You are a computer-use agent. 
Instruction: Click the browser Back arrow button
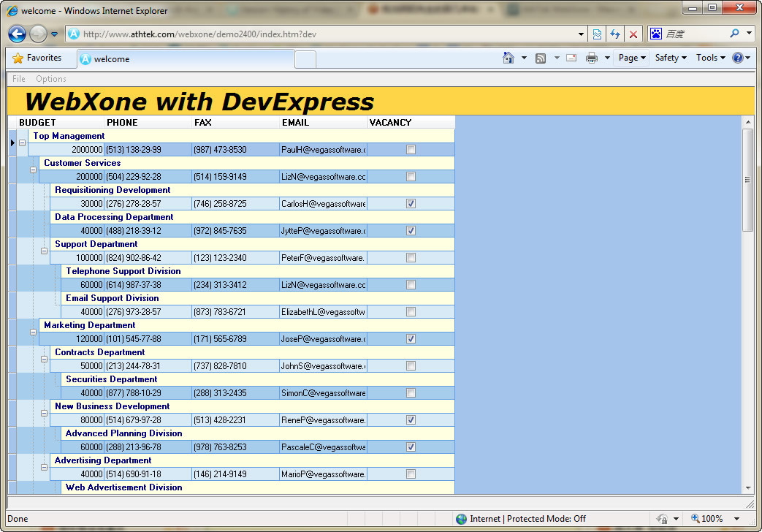pyautogui.click(x=18, y=34)
